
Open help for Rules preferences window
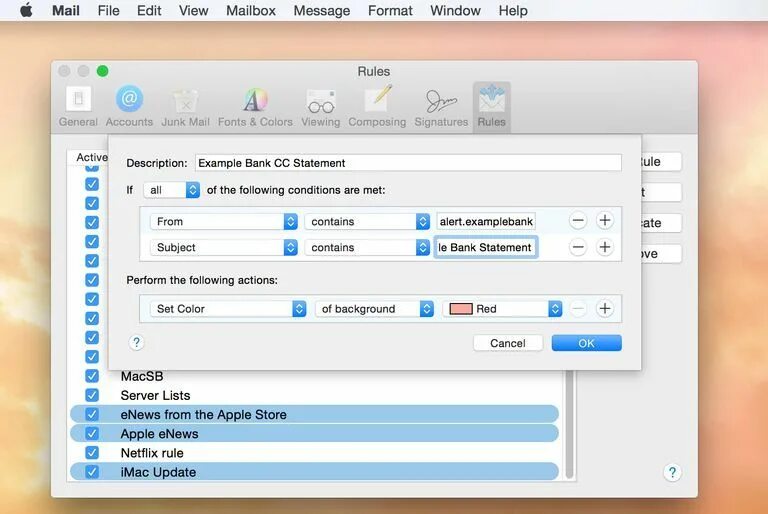(672, 472)
